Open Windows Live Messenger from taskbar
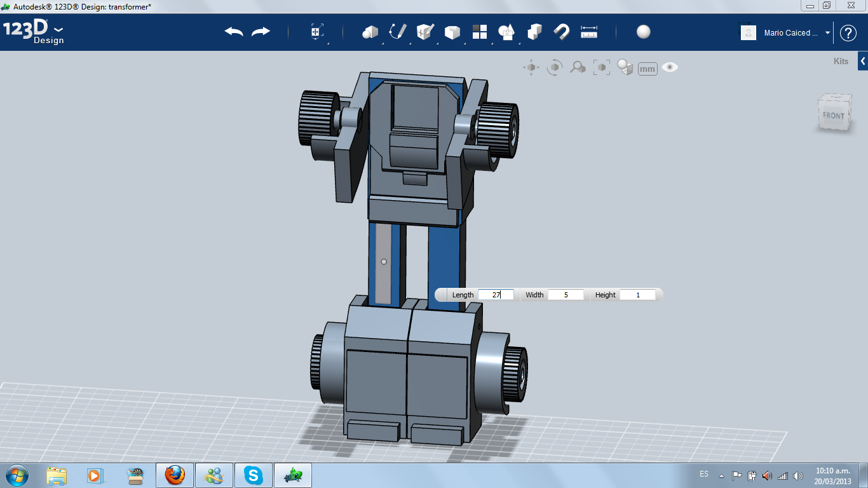868x488 pixels. point(214,475)
